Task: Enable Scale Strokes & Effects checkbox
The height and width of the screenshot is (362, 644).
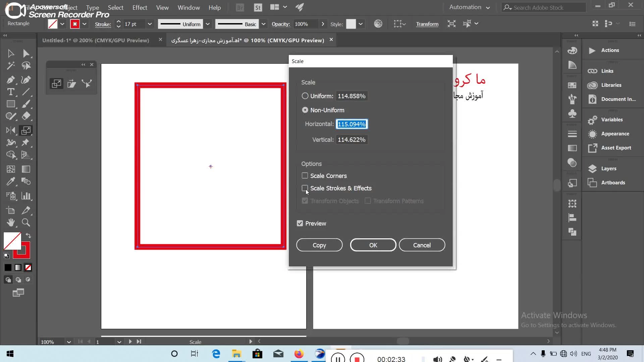Action: tap(305, 188)
